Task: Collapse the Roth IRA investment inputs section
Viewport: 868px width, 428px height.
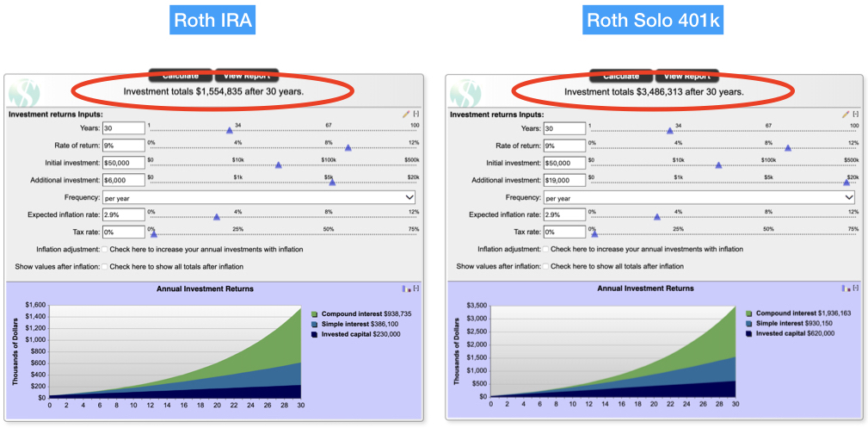Action: point(416,114)
